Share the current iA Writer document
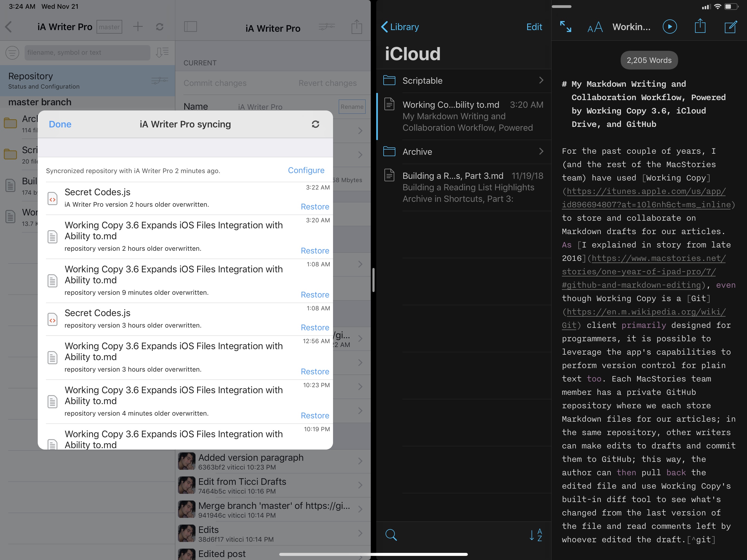 click(x=700, y=26)
